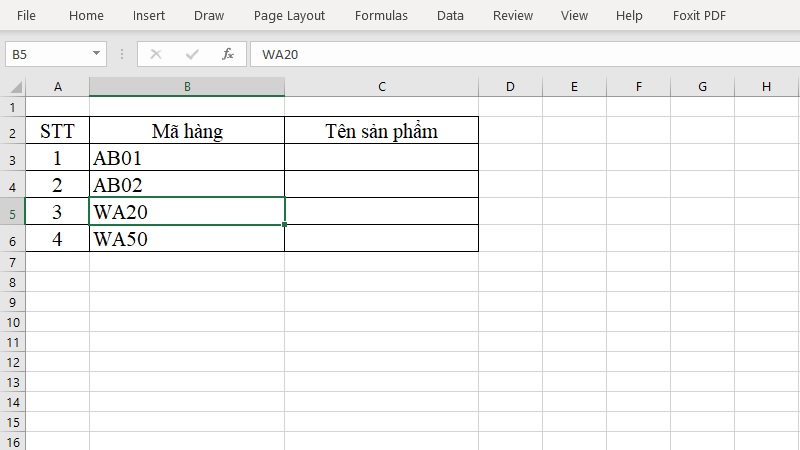Open the Draw ribbon tab

pyautogui.click(x=209, y=16)
